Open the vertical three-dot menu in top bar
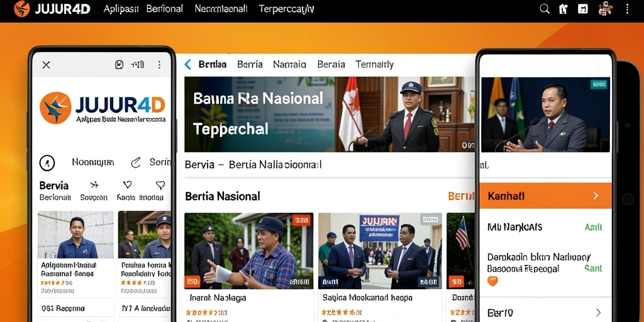644x322 pixels. point(627,9)
